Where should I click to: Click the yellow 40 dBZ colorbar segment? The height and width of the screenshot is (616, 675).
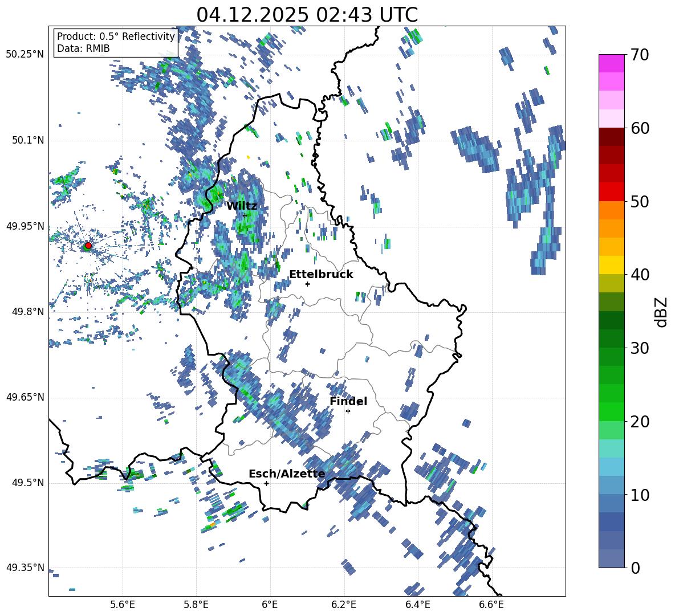611,265
